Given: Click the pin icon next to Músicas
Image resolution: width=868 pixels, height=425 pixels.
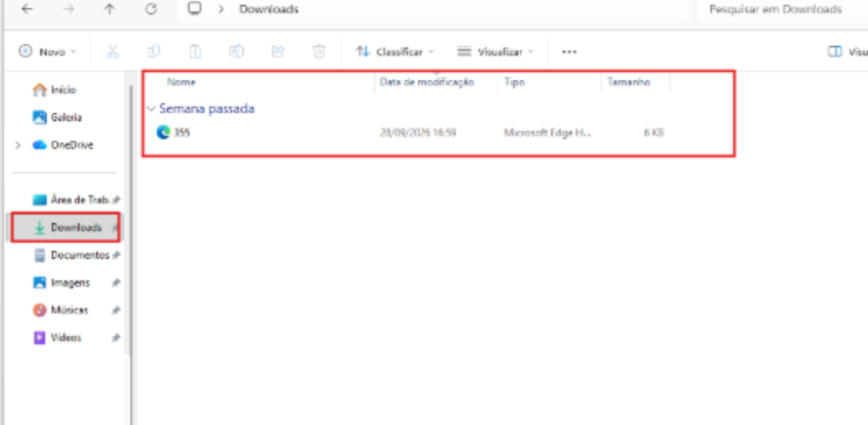Looking at the screenshot, I should 115,310.
